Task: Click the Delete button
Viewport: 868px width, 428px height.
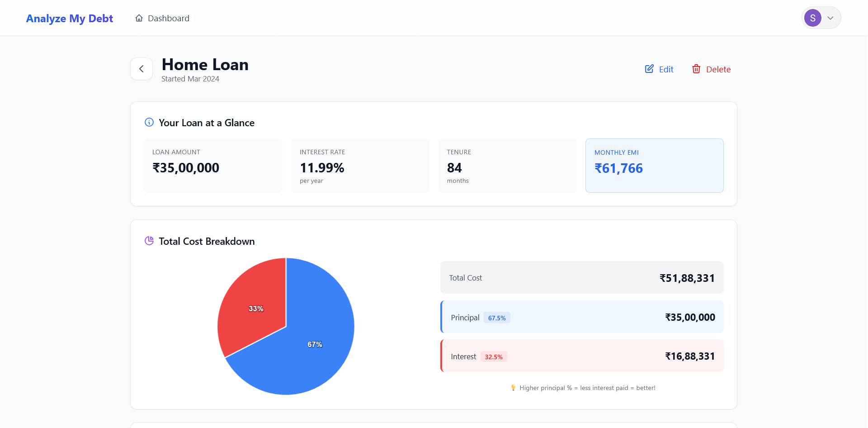Action: [718, 69]
